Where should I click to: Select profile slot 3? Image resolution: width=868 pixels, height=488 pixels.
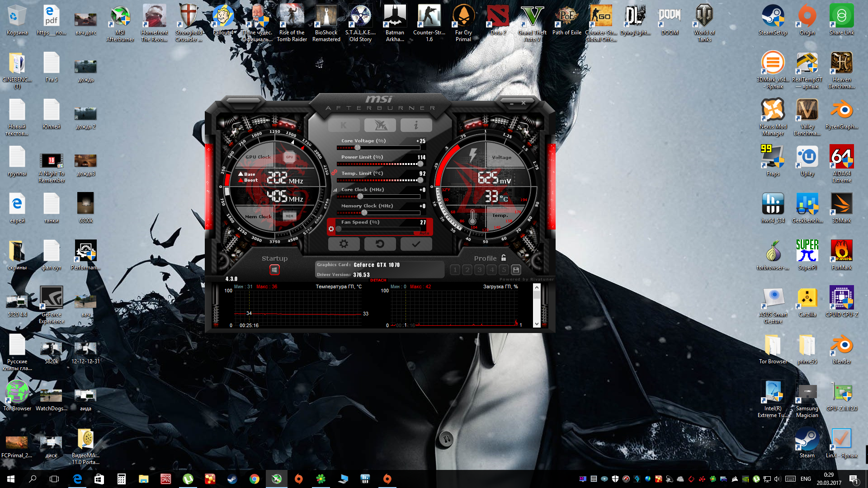click(x=479, y=270)
